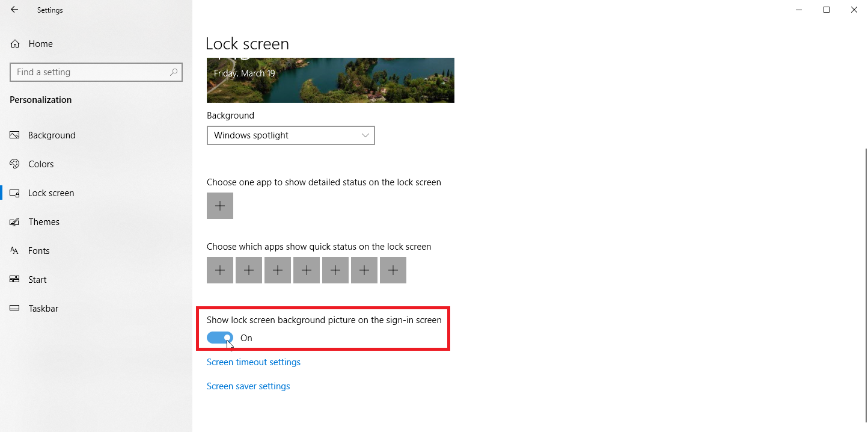Image resolution: width=868 pixels, height=432 pixels.
Task: Click the back arrow in Settings
Action: click(x=14, y=10)
